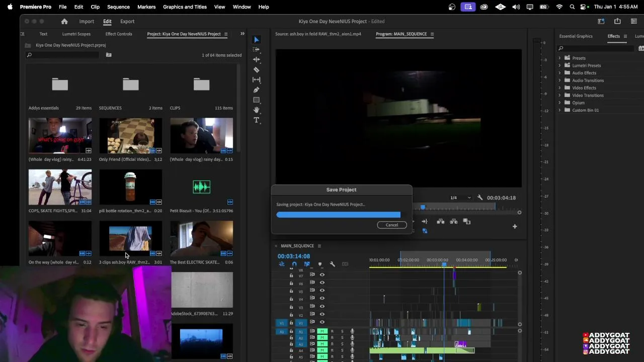Screen dimensions: 644x362
Task: Select the Pen tool
Action: (257, 90)
